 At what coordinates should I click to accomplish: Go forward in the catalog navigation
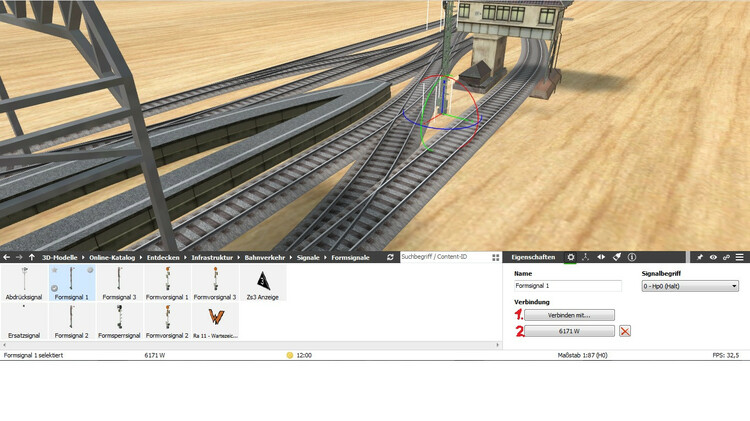coord(19,257)
